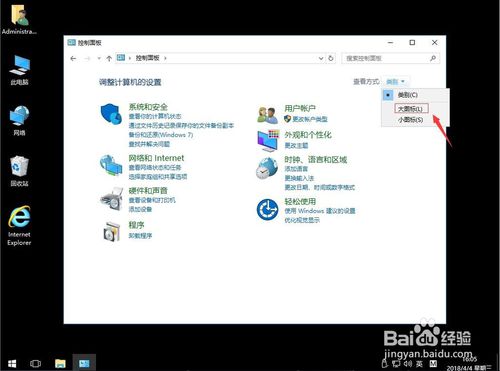The image size is (500, 371).
Task: Select the 此电脑 (This PC) desktop icon
Action: pyautogui.click(x=19, y=70)
